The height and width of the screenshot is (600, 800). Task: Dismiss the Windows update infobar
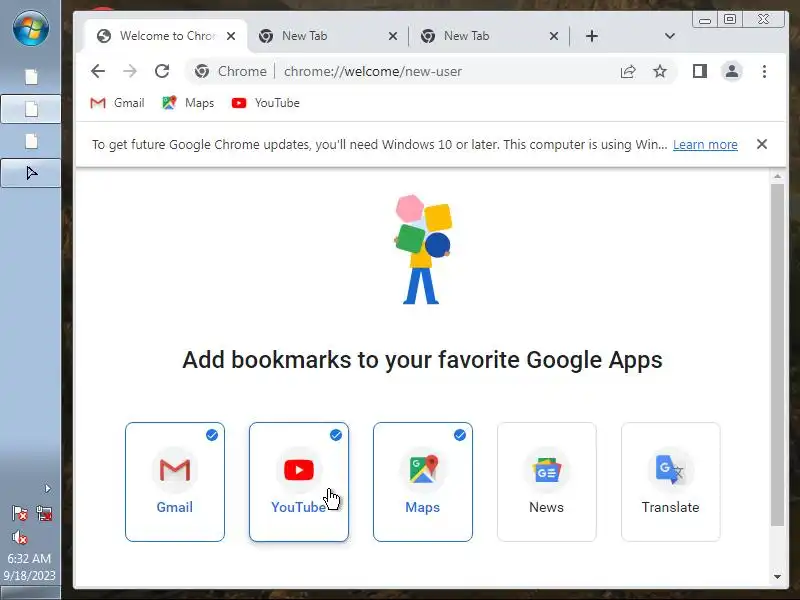point(762,144)
